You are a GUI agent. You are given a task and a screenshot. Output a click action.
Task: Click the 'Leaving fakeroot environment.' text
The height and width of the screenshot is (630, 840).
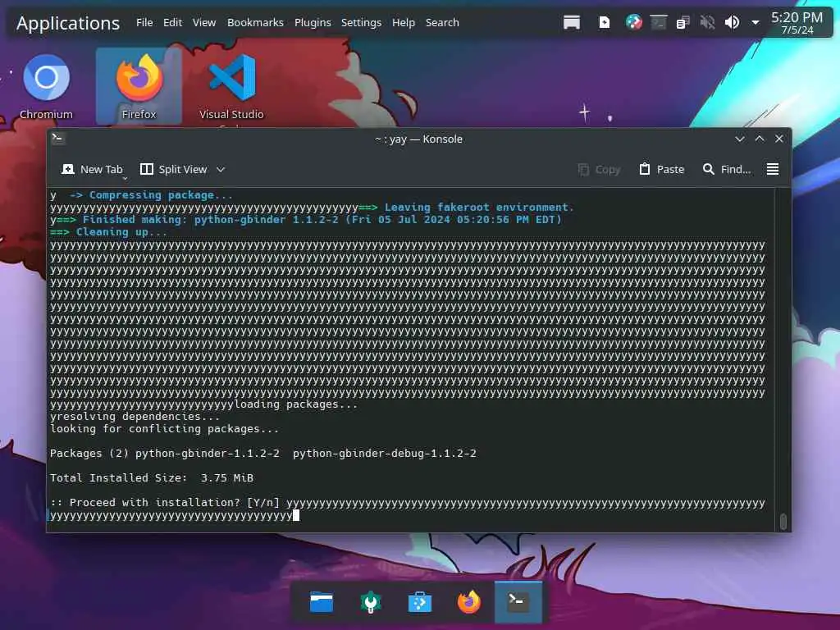click(x=479, y=208)
